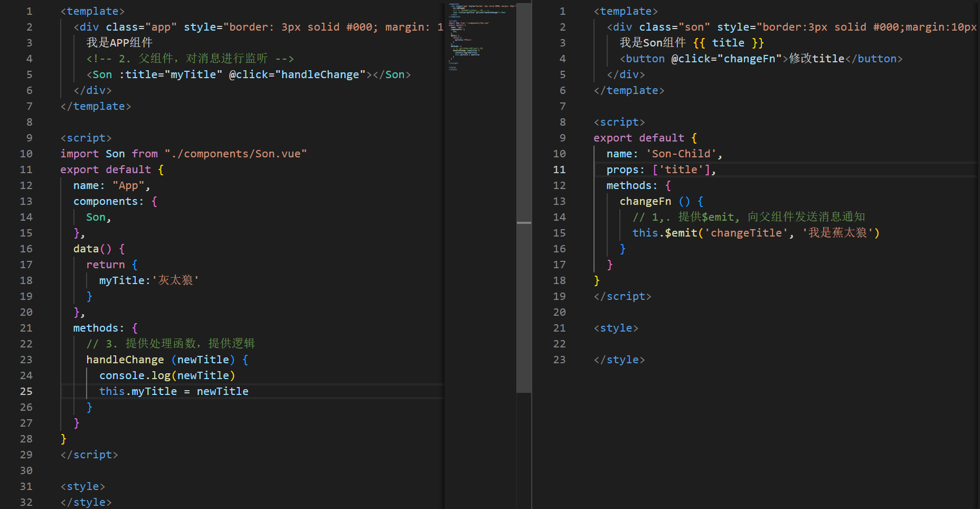The image size is (980, 509).
Task: Click 'this.myTitle = newTitle' line
Action: click(x=174, y=391)
